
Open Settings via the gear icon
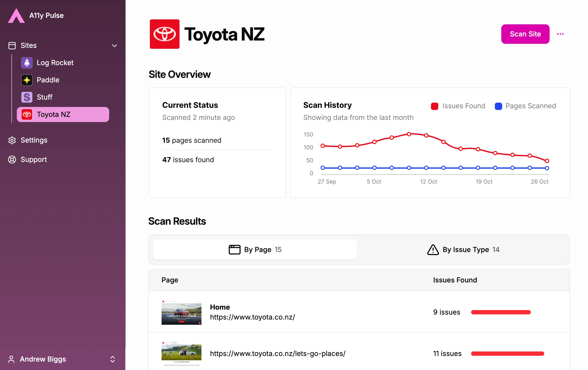pos(12,140)
